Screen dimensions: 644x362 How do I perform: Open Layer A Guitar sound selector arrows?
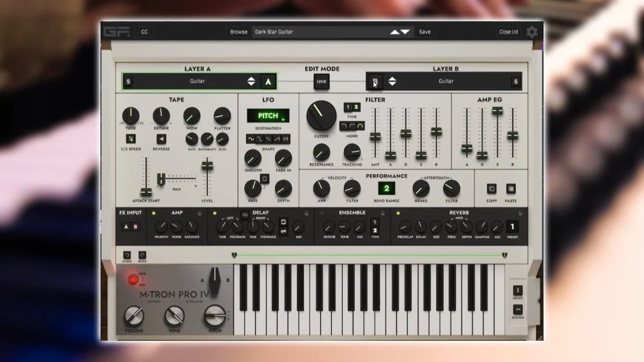(251, 81)
